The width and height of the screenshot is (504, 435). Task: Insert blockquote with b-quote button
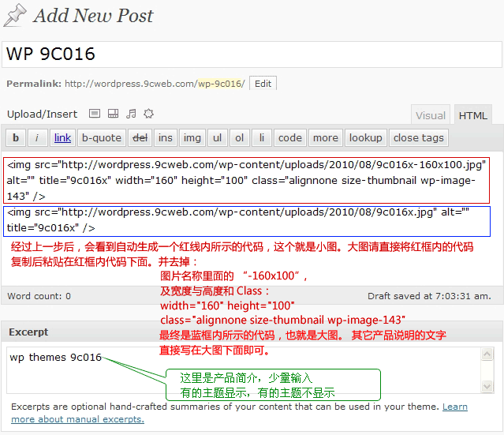(102, 137)
